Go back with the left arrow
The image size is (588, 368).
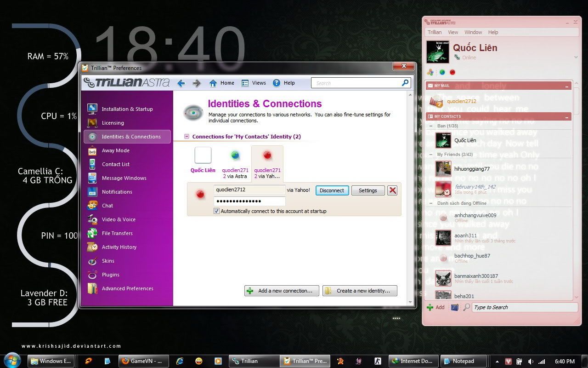click(x=181, y=83)
